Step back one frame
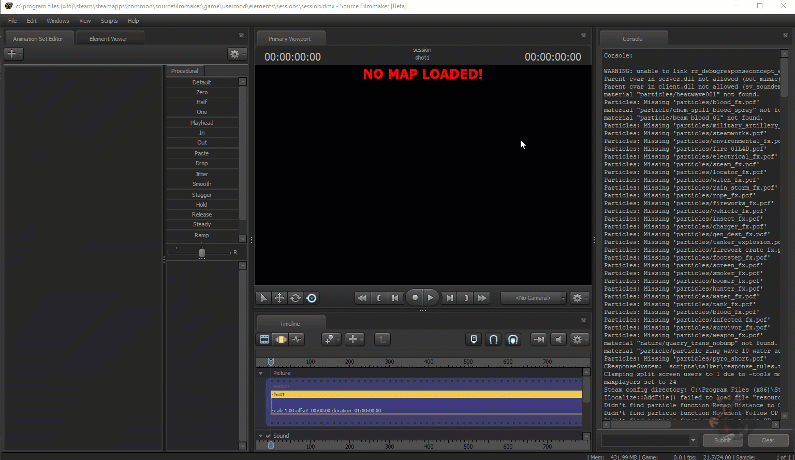795x460 pixels. (x=395, y=298)
